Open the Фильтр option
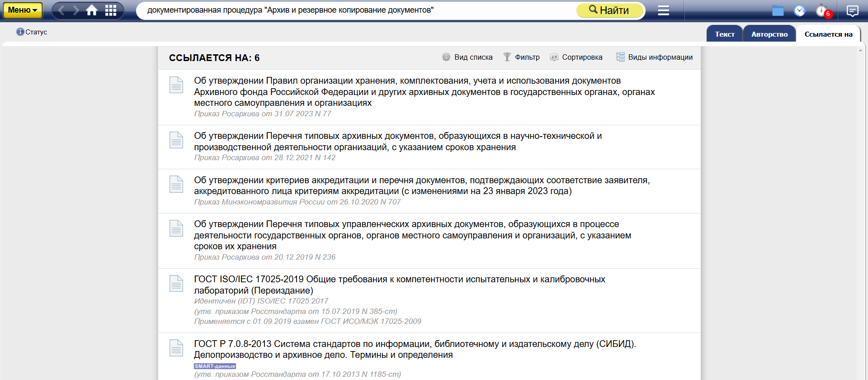The height and width of the screenshot is (380, 868). (x=522, y=57)
